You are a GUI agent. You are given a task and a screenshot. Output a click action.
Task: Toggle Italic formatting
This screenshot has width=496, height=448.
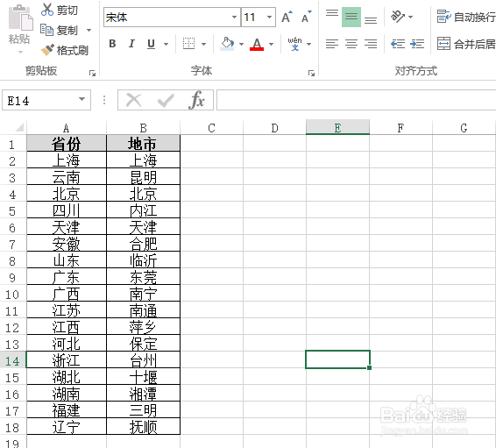(x=131, y=44)
